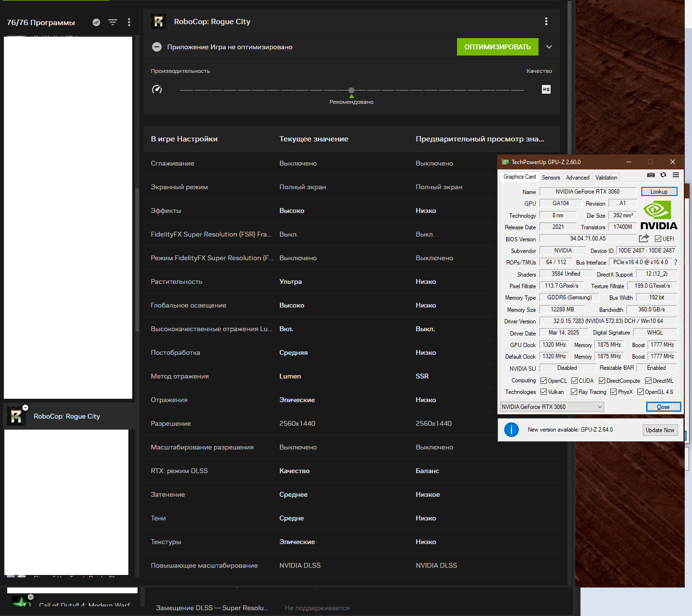Open the RoboCop: Rogue City three-dot menu
The image size is (692, 616).
[x=546, y=21]
